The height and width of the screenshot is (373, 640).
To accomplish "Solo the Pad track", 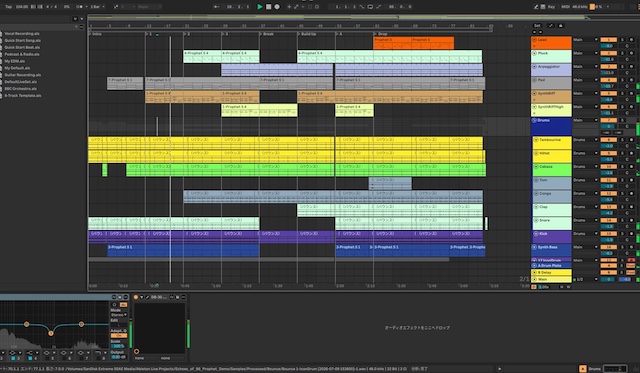I will [623, 80].
